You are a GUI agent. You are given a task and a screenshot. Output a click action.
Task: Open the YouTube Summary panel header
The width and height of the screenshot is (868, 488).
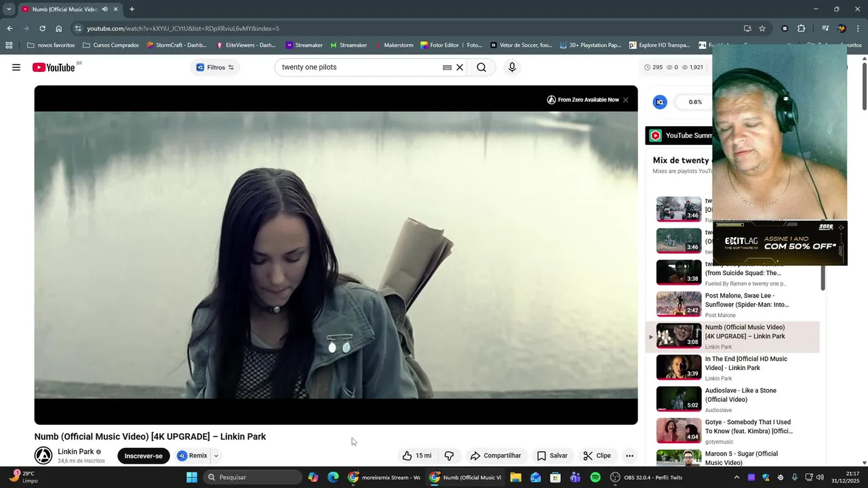pos(679,136)
